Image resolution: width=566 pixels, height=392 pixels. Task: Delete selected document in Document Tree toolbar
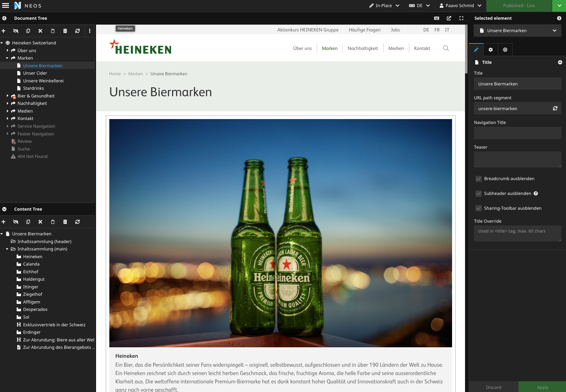65,31
